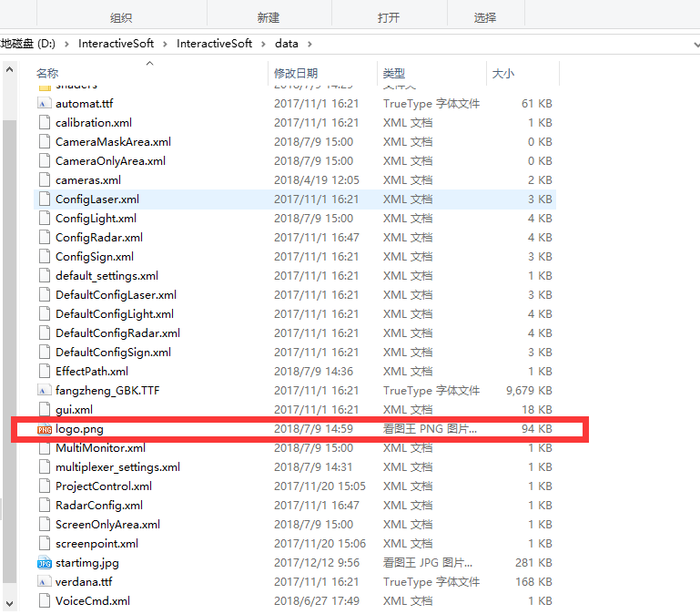Click the scrollbar up arrow
The height and width of the screenshot is (614, 700).
(x=9, y=70)
